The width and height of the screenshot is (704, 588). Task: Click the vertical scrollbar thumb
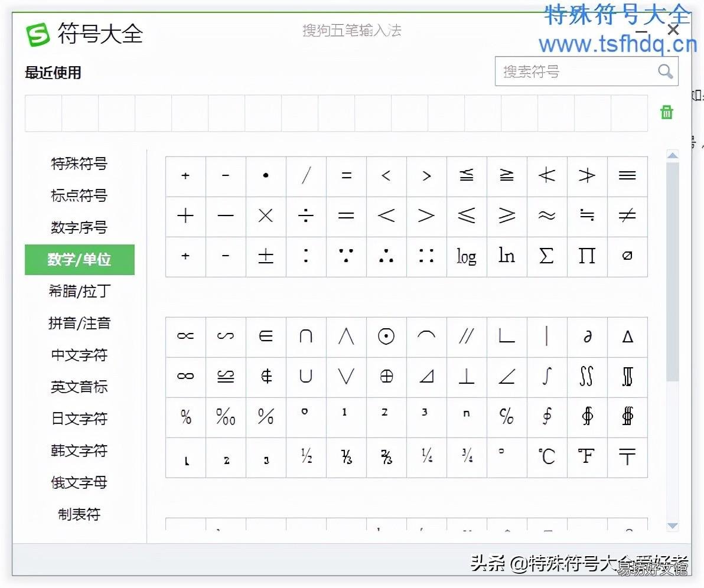(672, 272)
